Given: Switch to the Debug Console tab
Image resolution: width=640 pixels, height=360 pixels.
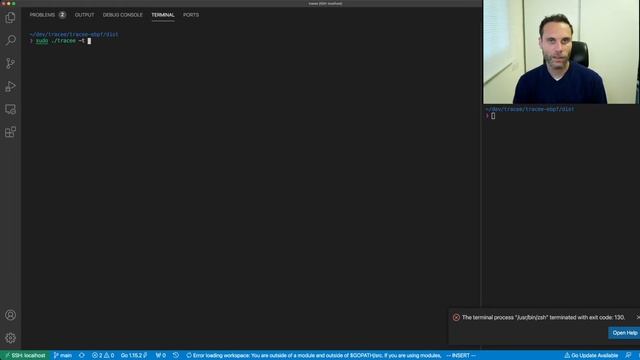Looking at the screenshot, I should [122, 15].
